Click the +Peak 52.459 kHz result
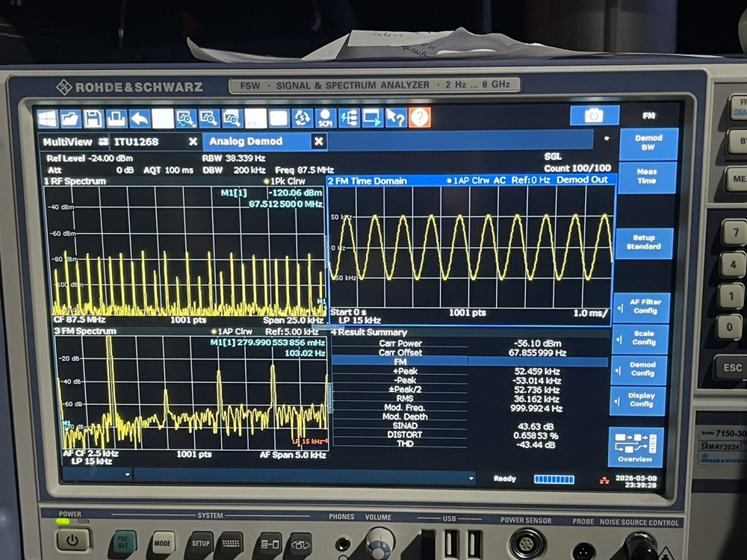 (537, 371)
